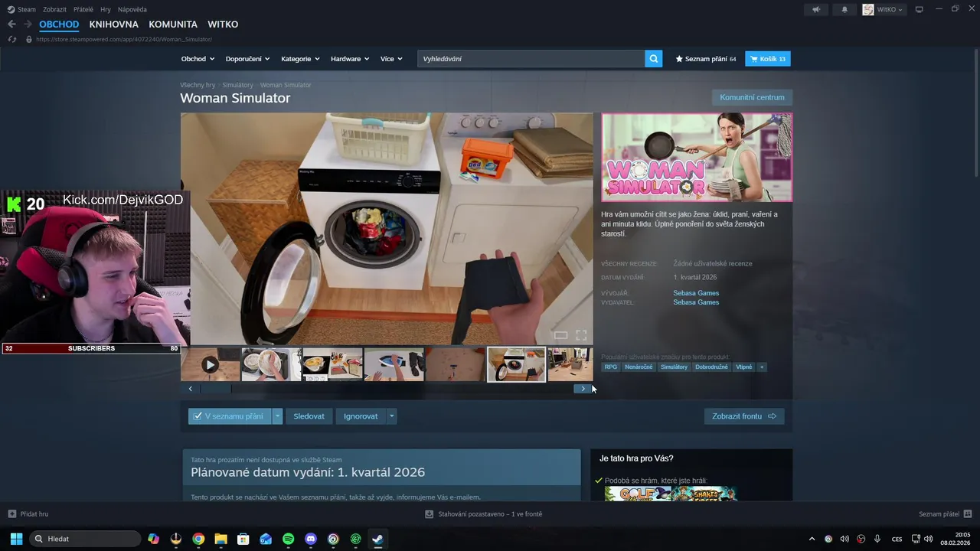
Task: Open the downloads status at the bottom
Action: point(484,514)
